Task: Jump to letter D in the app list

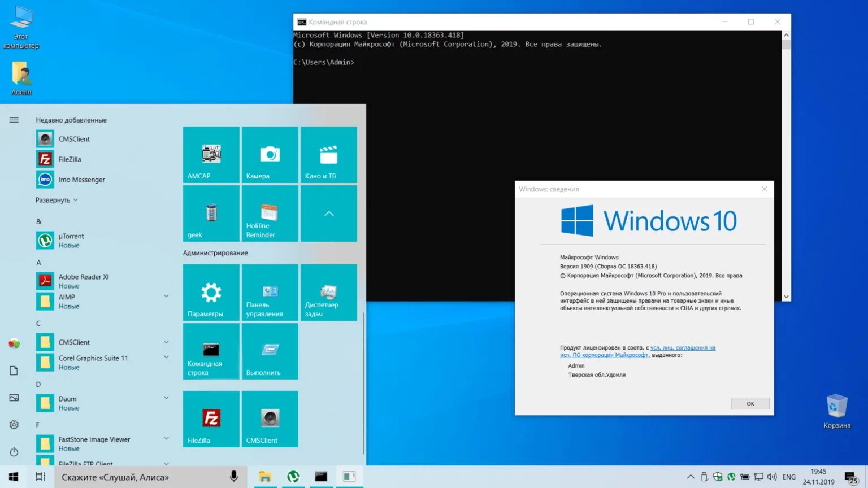Action: (x=38, y=384)
